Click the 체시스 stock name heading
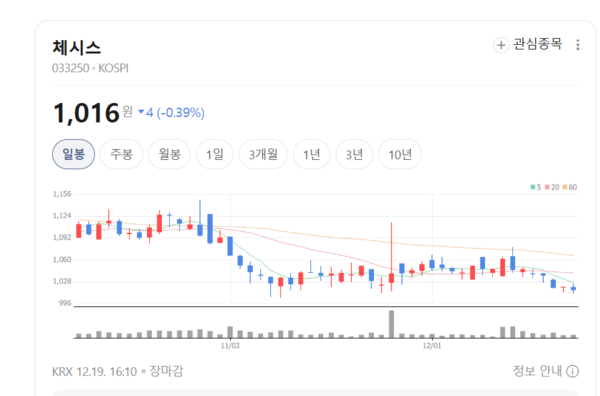600x396 pixels. [77, 48]
